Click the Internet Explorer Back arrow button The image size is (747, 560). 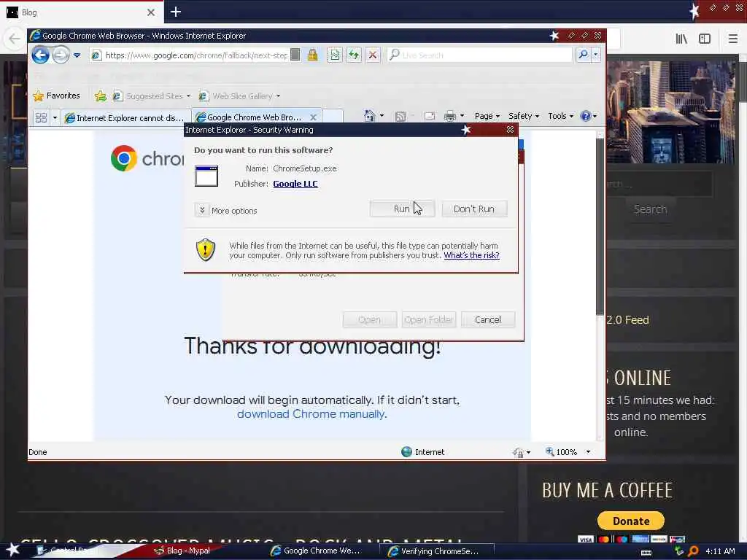click(x=41, y=55)
